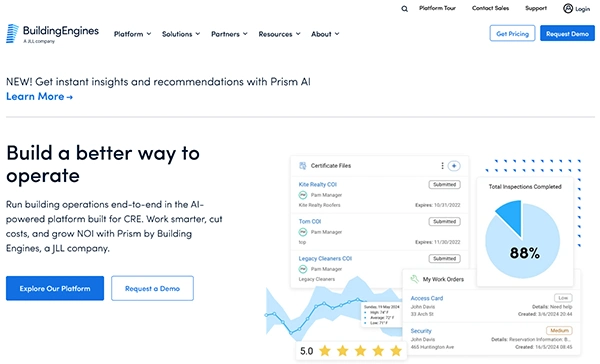Click Pam Manager avatar under Kite Realty COI
600x364 pixels.
point(303,195)
